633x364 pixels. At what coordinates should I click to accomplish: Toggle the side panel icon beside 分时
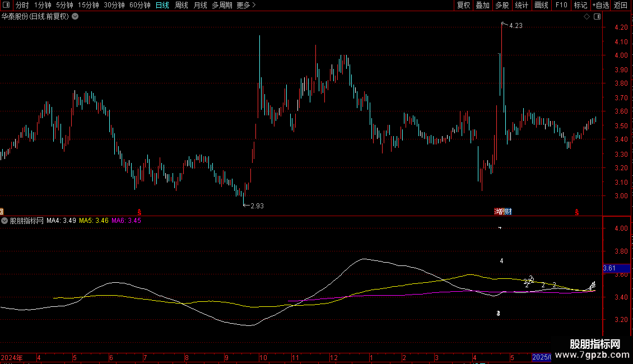coord(6,5)
